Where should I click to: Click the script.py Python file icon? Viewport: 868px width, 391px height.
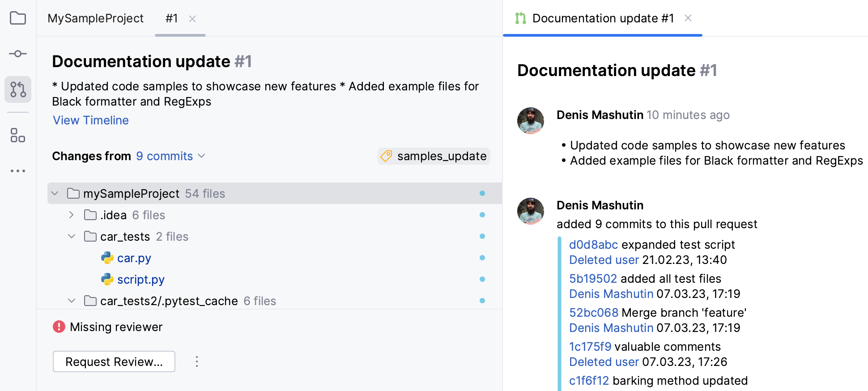coord(107,279)
